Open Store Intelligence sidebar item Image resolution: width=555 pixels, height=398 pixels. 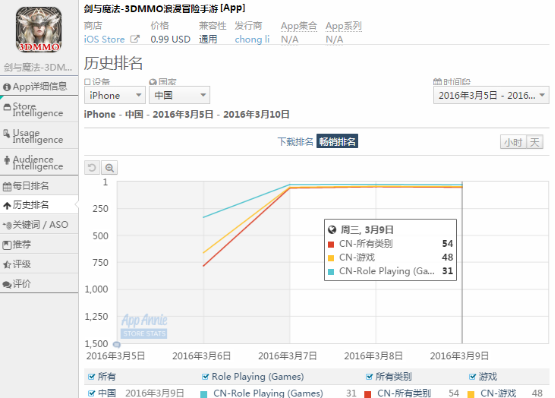(x=39, y=109)
